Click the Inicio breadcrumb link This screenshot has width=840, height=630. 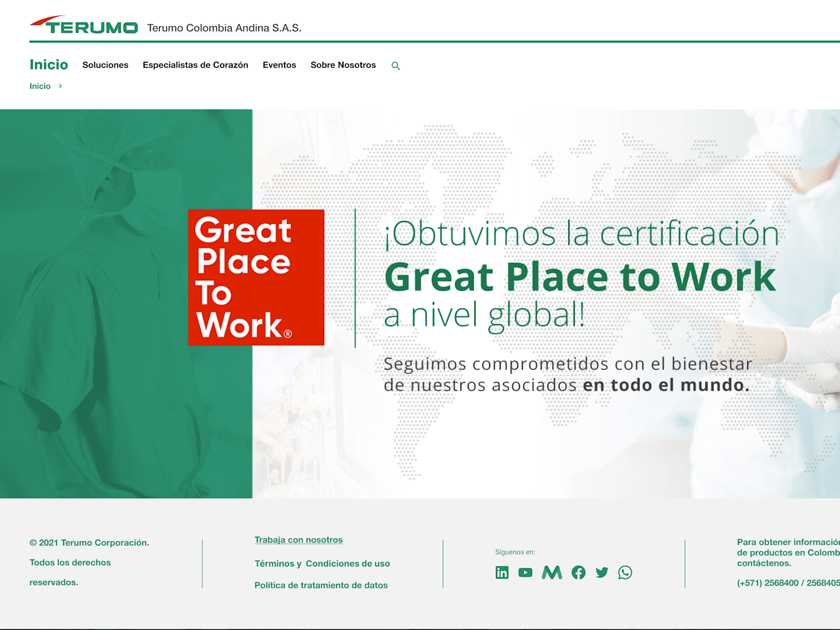40,86
